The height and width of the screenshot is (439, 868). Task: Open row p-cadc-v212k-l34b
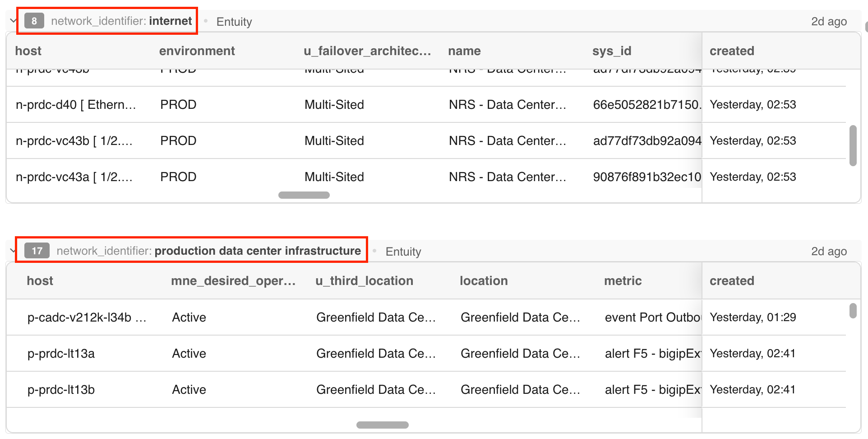pyautogui.click(x=87, y=318)
